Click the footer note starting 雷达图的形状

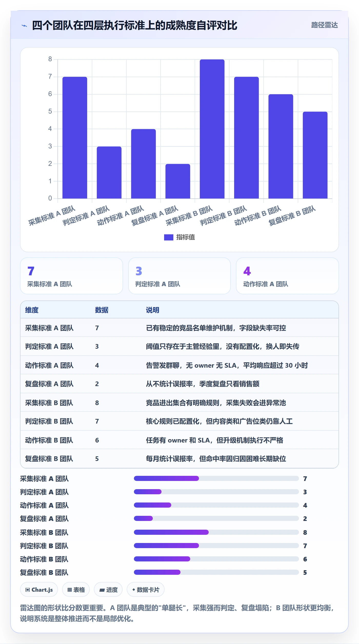(x=177, y=613)
